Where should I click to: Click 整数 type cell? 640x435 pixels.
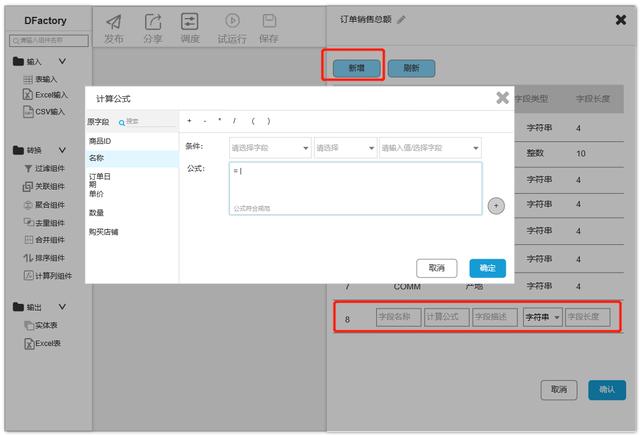click(535, 153)
